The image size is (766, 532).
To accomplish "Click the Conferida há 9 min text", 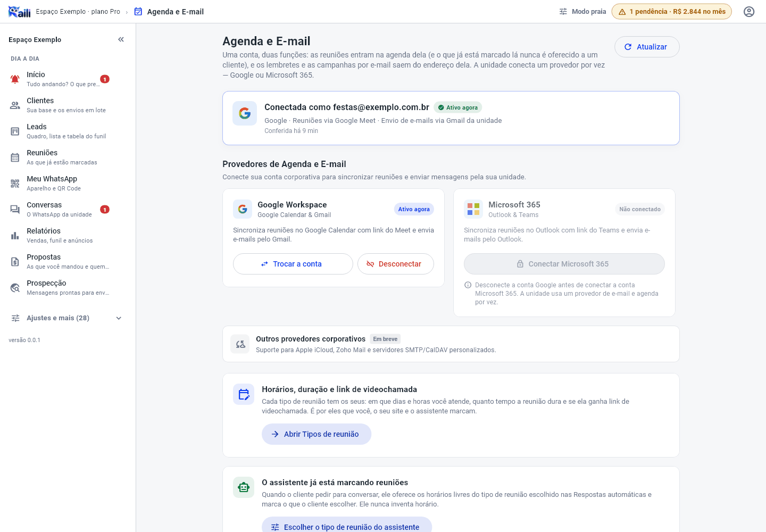I will pyautogui.click(x=291, y=131).
